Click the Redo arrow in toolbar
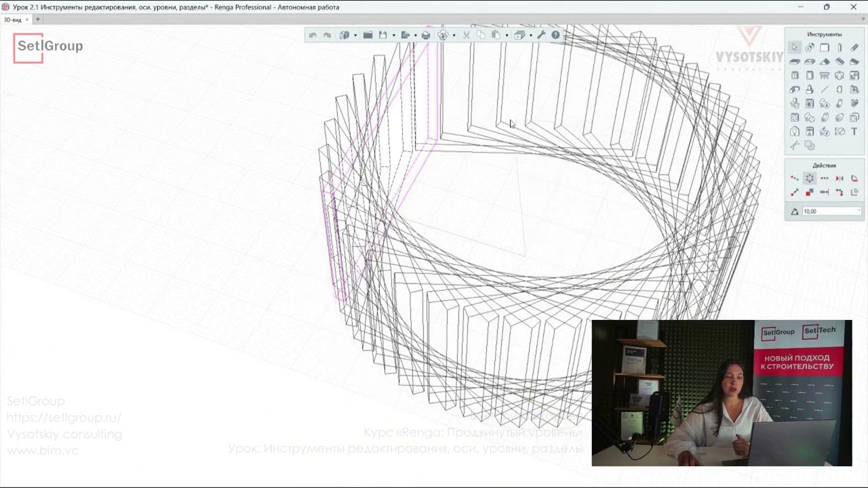 (x=327, y=35)
